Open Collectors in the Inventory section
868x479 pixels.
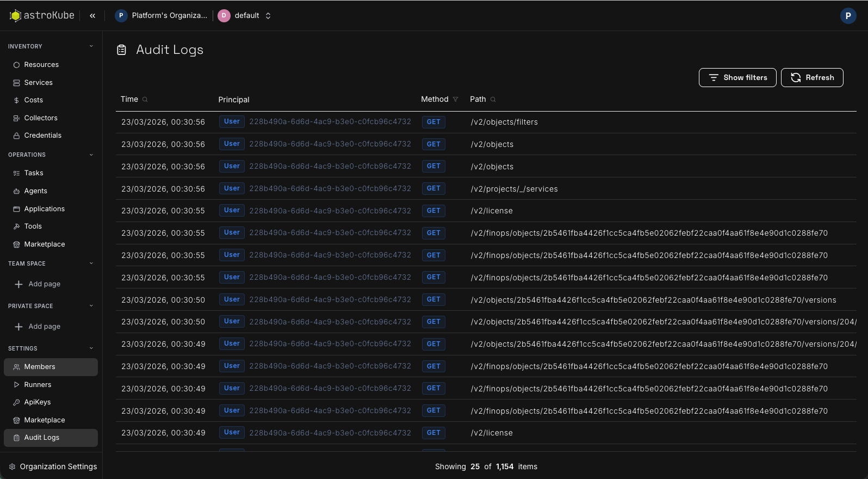(x=40, y=118)
